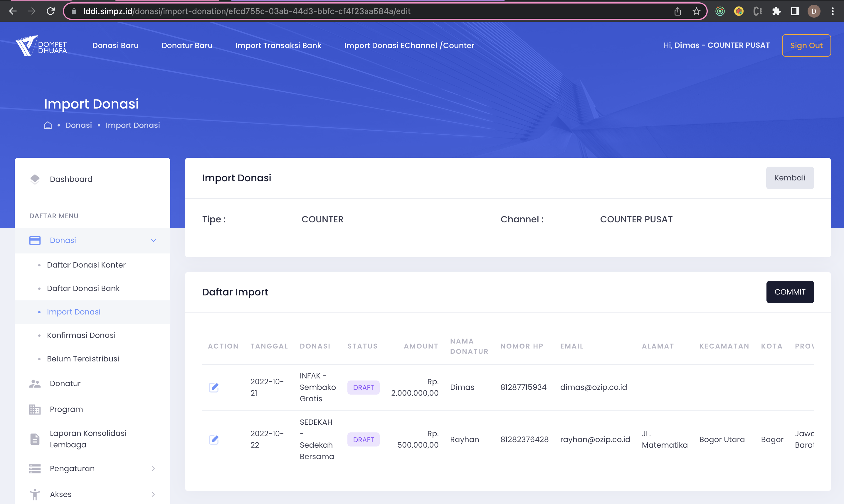
Task: Collapse the Donasi sidebar menu
Action: pyautogui.click(x=153, y=241)
